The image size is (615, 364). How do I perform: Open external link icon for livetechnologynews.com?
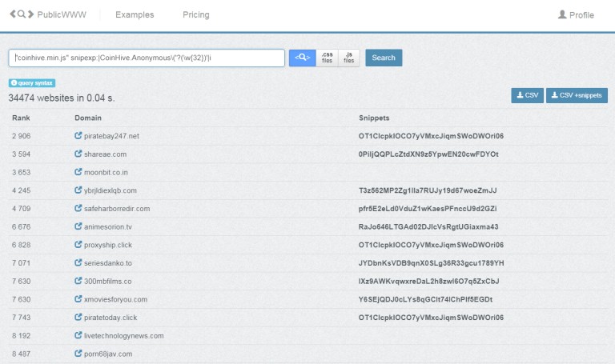click(78, 335)
